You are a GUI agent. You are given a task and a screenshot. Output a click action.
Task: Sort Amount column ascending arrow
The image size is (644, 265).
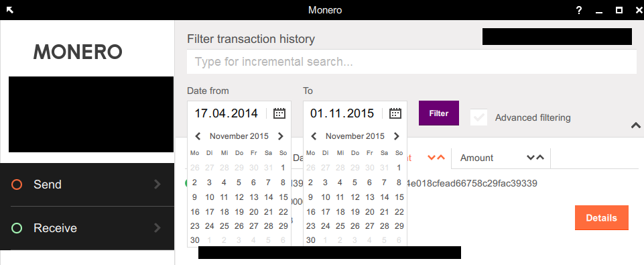[540, 158]
